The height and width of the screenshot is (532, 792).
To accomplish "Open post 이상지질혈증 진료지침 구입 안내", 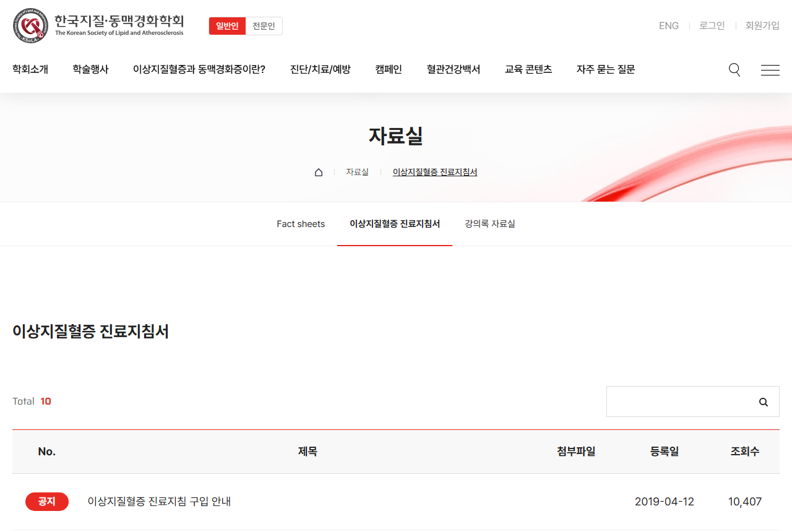I will 159,502.
